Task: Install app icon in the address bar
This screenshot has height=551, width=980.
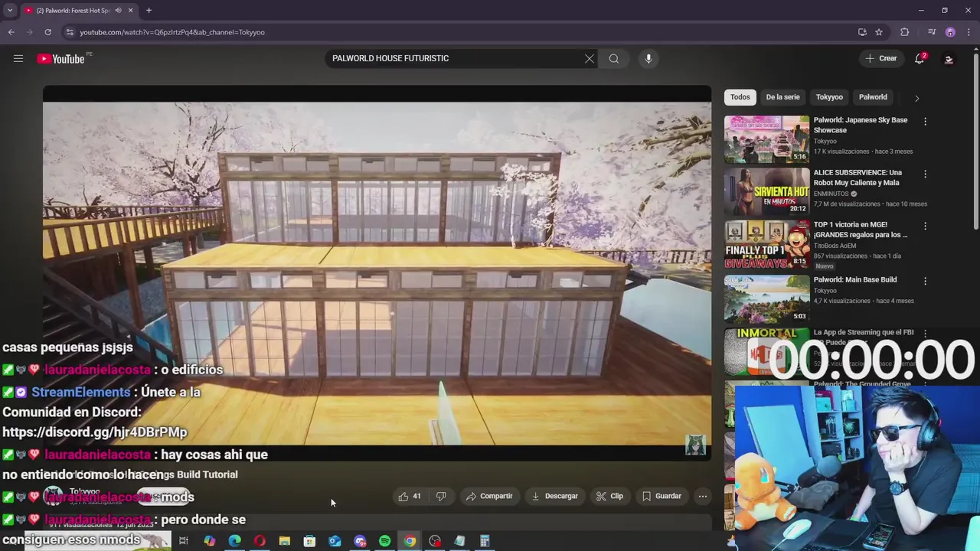Action: (862, 32)
